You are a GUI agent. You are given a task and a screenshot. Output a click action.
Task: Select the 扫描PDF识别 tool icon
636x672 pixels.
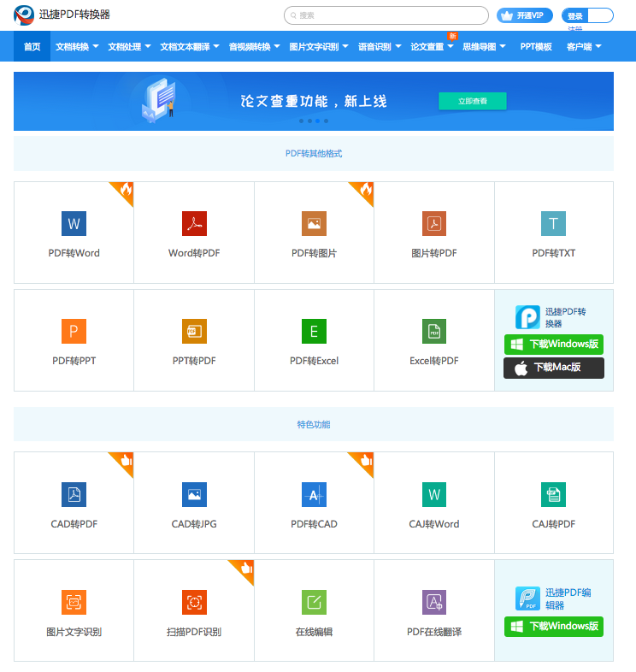pyautogui.click(x=194, y=602)
